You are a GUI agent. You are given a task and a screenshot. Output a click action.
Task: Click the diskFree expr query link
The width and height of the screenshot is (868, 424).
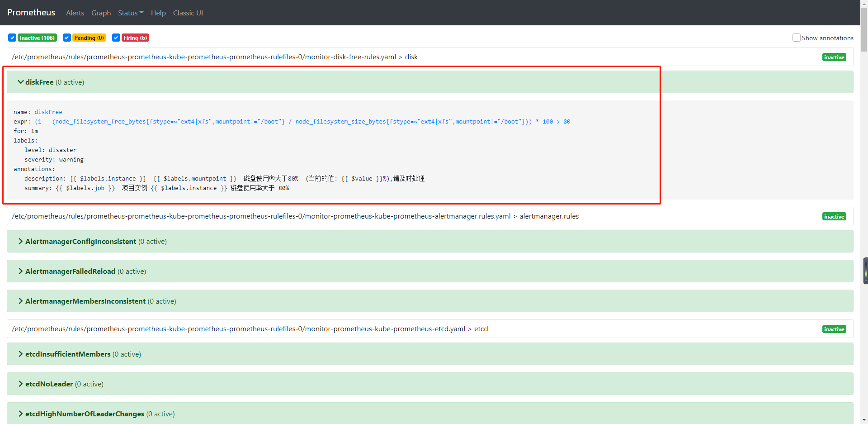[x=302, y=121]
